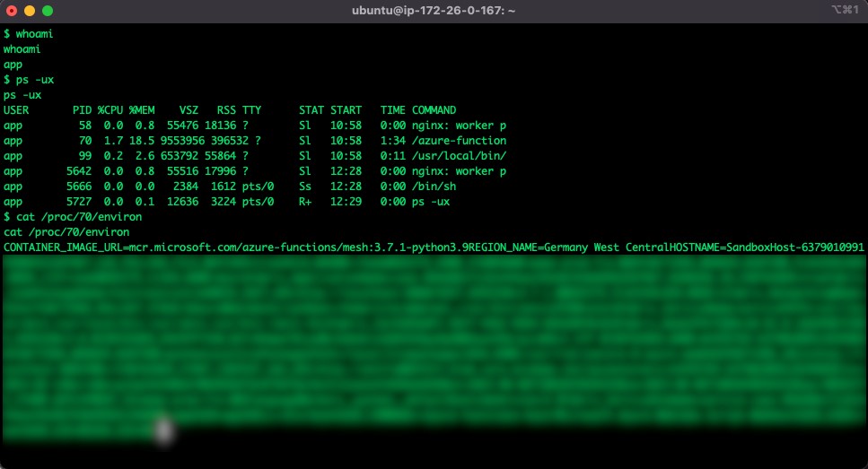Click the ⌥⌘1 shortcut indicator in title bar
Viewport: 868px width, 469px height.
tap(846, 10)
